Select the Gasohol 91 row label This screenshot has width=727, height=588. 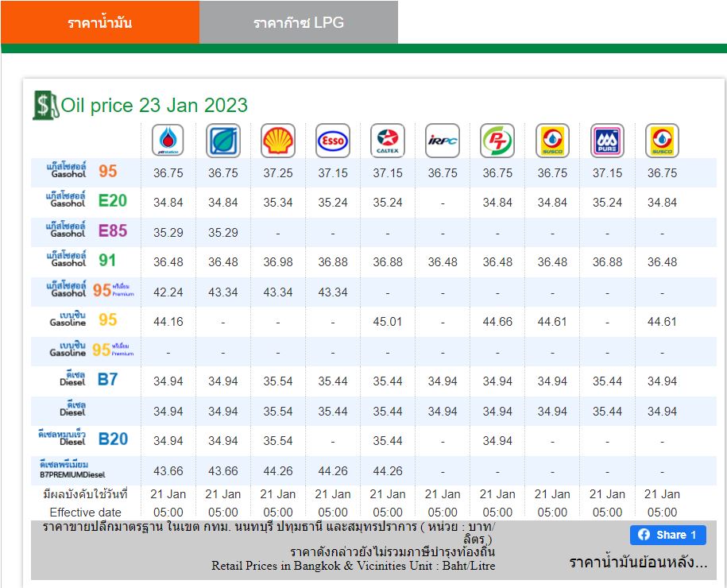point(81,260)
